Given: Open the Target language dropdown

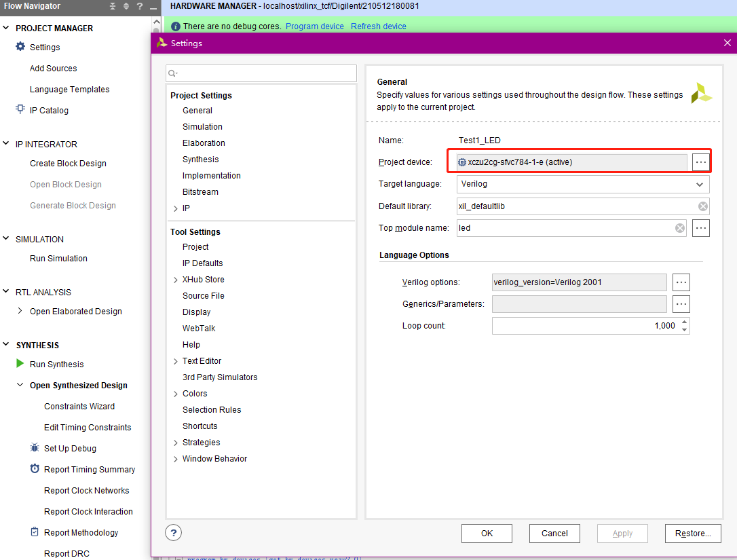Looking at the screenshot, I should (700, 185).
